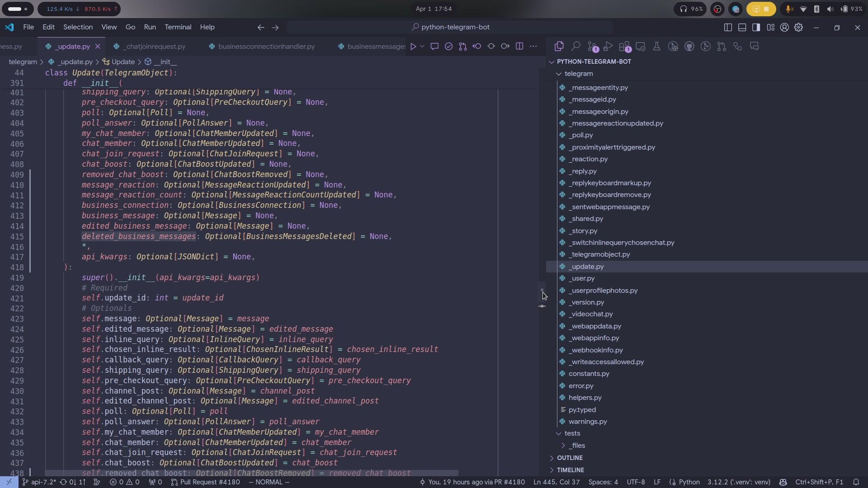
Task: Click the open changes git icon in editor toolbar
Action: point(462,46)
